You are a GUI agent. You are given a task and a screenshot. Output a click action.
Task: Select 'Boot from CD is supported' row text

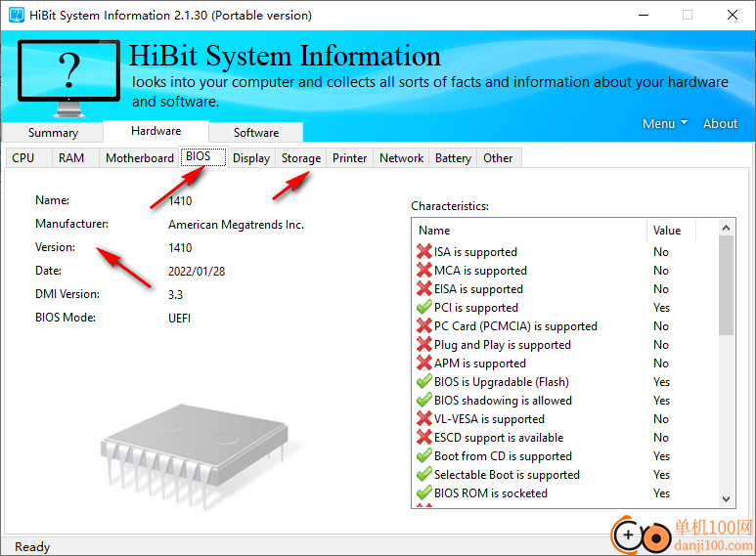pyautogui.click(x=503, y=456)
